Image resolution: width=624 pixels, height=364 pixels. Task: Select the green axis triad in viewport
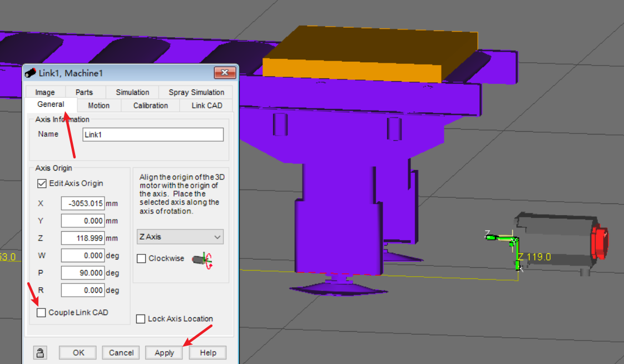[504, 250]
